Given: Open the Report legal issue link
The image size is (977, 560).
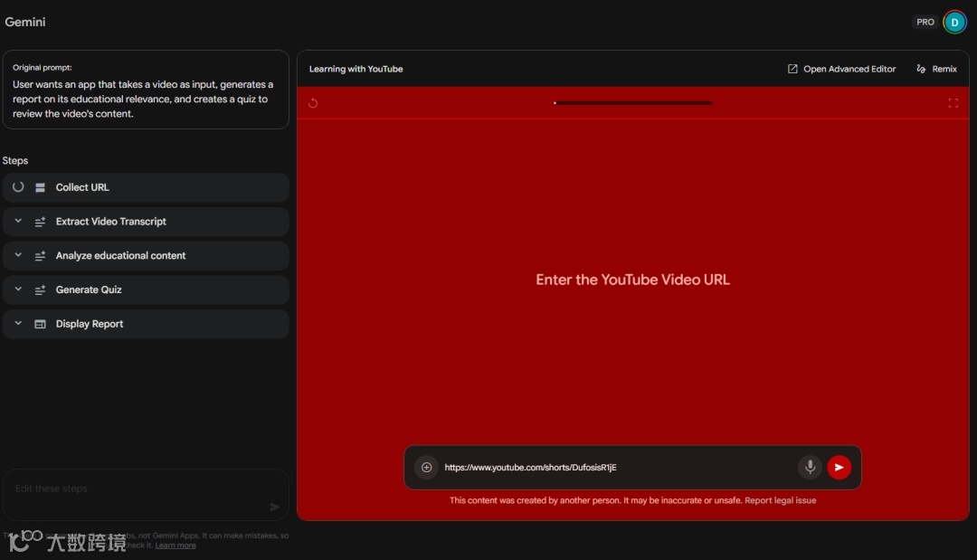Looking at the screenshot, I should 780,500.
